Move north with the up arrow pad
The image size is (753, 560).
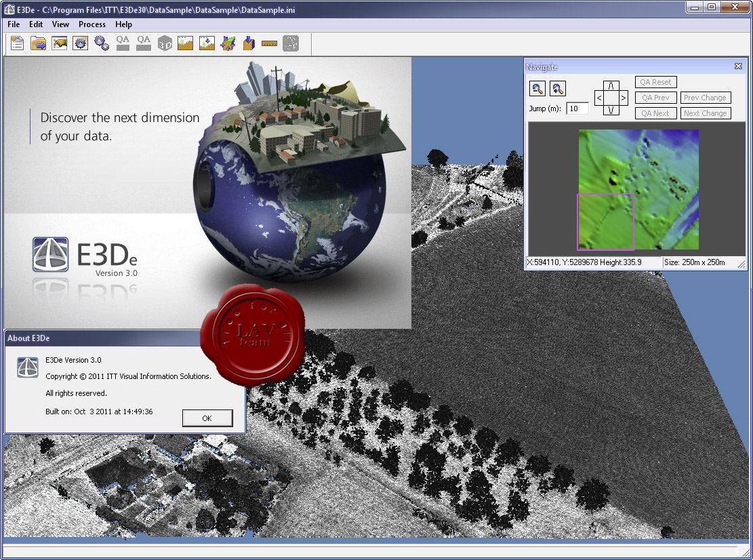[611, 85]
